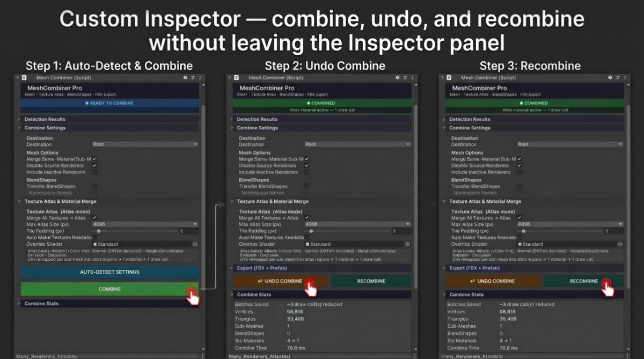This screenshot has width=644, height=359.
Task: Open Override Shader object picker in Step 3 panel
Action: pos(620,244)
